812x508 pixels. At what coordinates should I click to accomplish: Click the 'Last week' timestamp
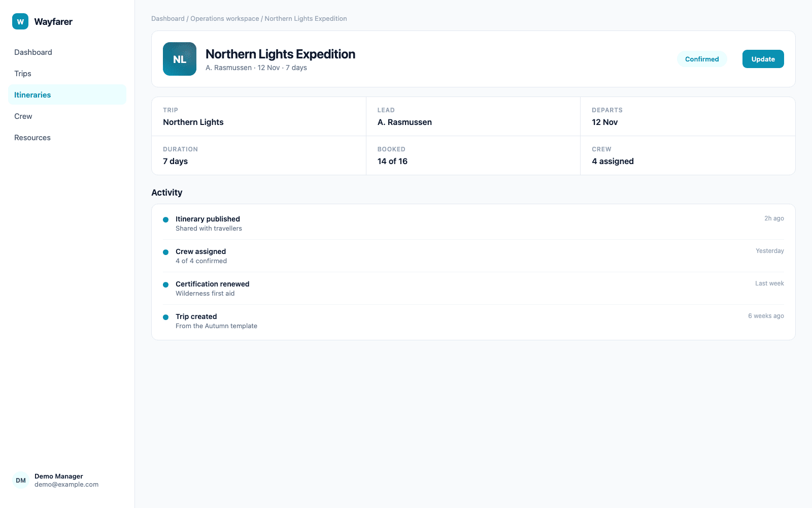(769, 283)
